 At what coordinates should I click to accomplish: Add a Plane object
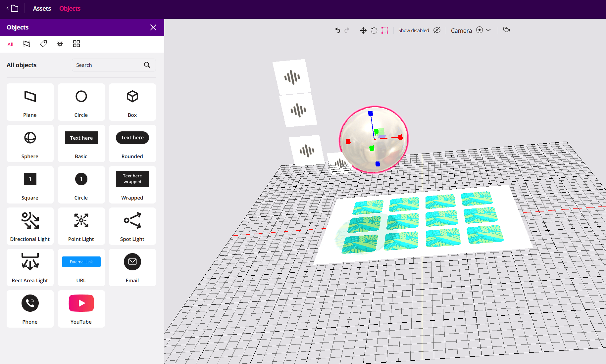click(x=30, y=102)
